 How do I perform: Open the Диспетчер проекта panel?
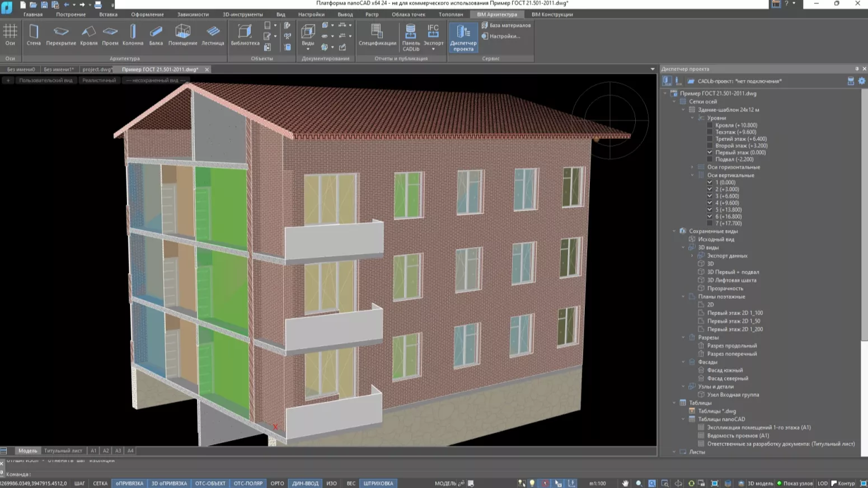[462, 36]
